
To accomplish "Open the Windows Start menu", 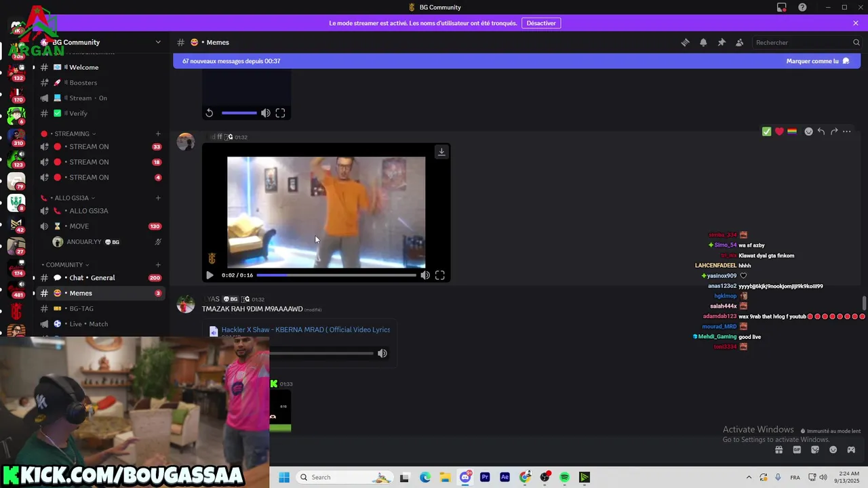I will pos(284,477).
